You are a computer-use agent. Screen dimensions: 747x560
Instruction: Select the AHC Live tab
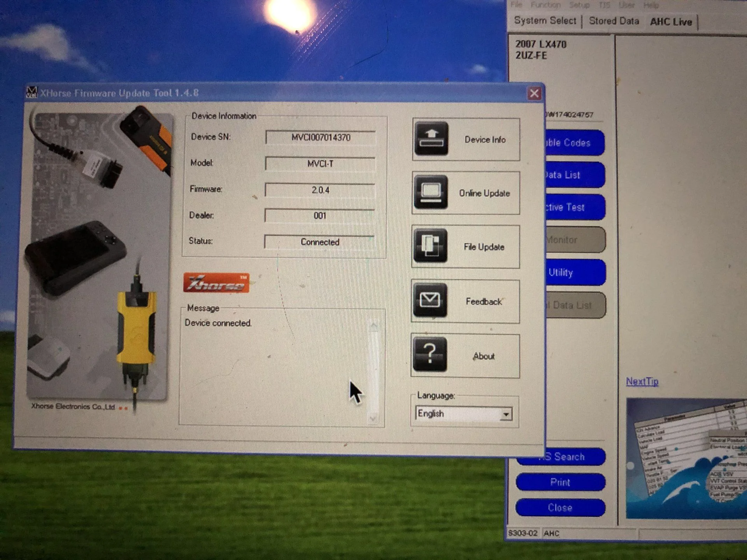[671, 22]
